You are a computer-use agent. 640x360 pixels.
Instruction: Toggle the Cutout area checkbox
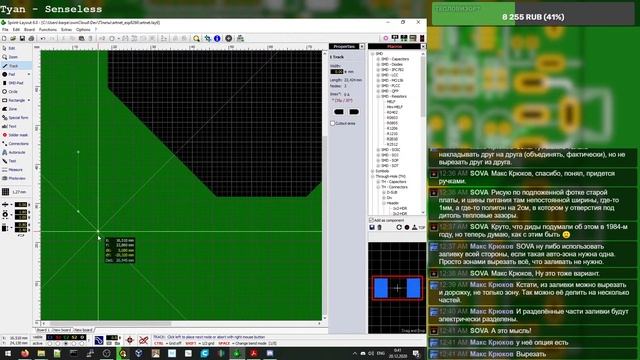tap(332, 123)
